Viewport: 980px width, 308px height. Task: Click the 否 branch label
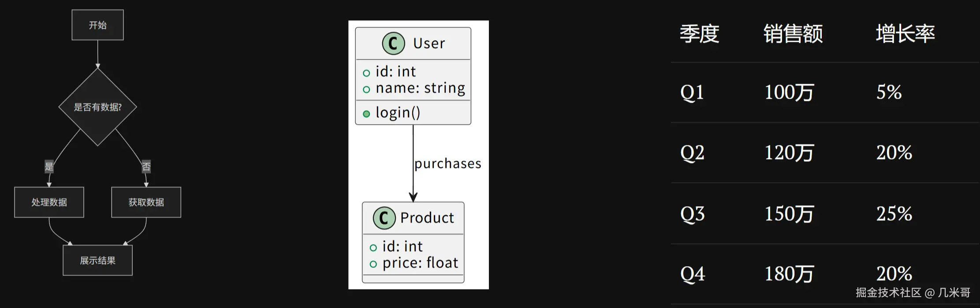146,167
